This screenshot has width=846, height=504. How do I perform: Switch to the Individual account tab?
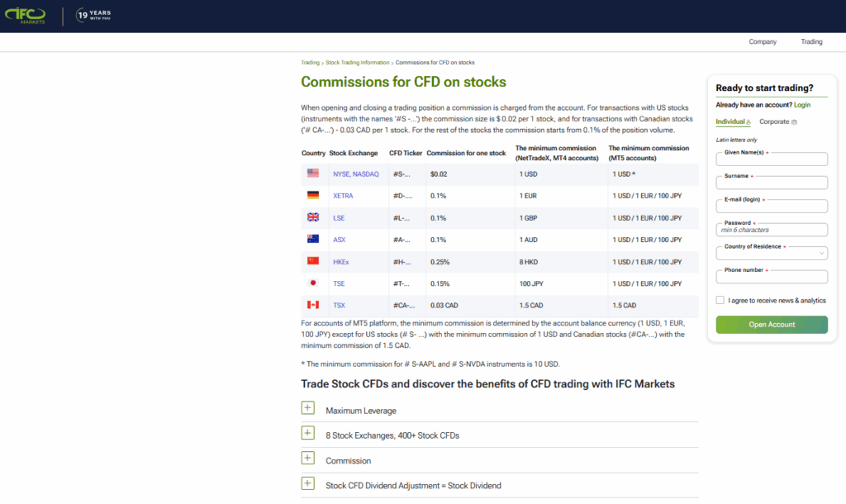[733, 122]
